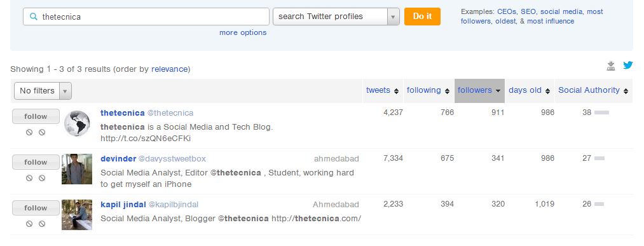Sort by Social Authority column header

(x=593, y=90)
